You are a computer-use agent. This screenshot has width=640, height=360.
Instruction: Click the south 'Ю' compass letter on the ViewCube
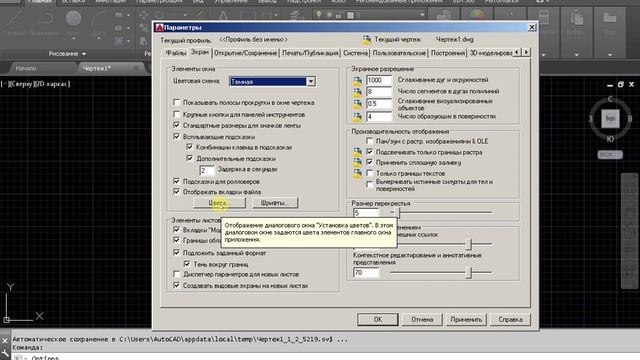tap(610, 139)
